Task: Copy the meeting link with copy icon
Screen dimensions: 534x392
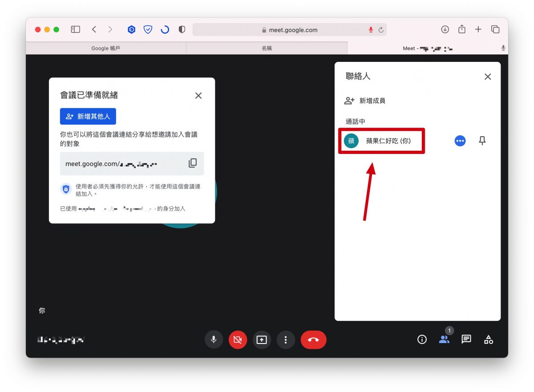Action: [x=193, y=163]
